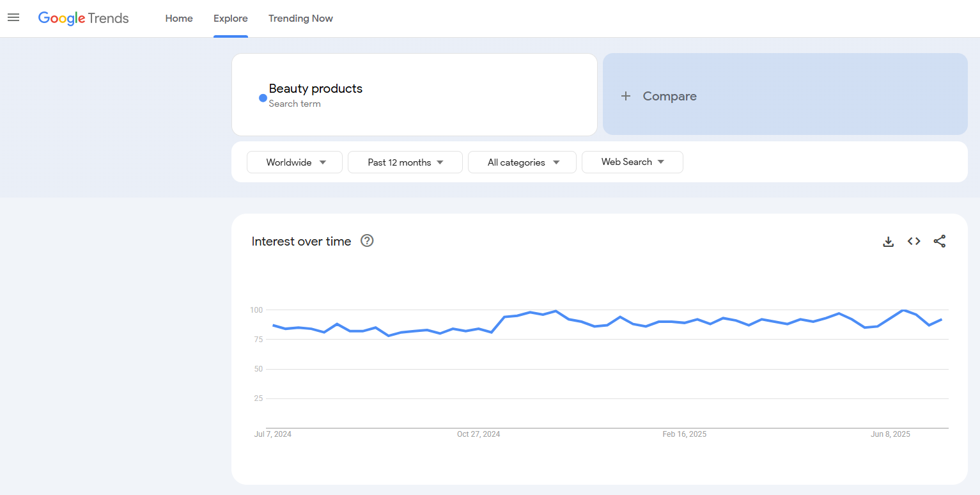Click the Oct 27, 2024 axis label
The height and width of the screenshot is (495, 980).
[x=478, y=434]
